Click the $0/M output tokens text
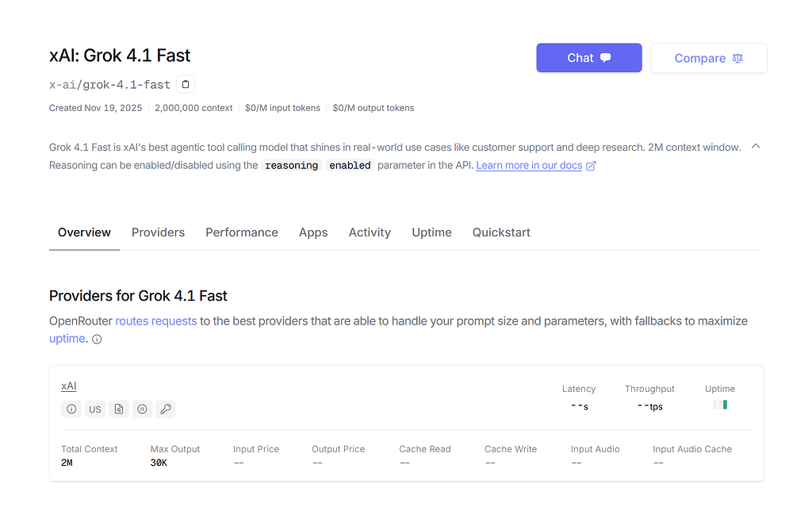Image resolution: width=812 pixels, height=507 pixels. [x=373, y=108]
